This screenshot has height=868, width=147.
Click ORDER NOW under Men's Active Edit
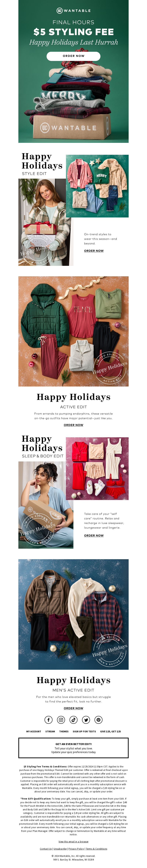[x=73, y=708]
